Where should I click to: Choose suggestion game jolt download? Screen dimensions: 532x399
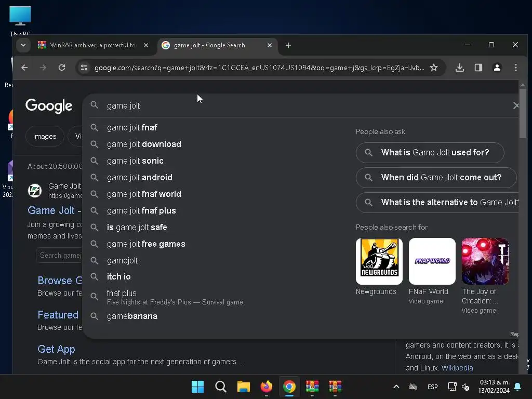coord(217,144)
